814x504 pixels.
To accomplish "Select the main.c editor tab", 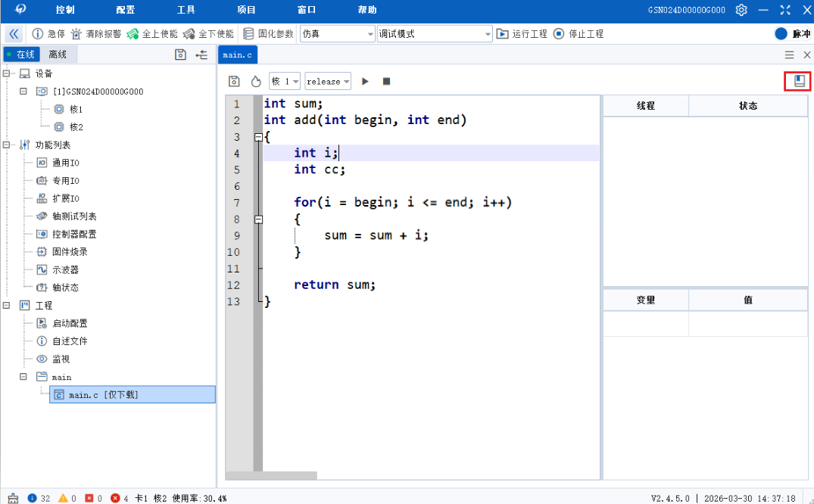I will pyautogui.click(x=238, y=55).
